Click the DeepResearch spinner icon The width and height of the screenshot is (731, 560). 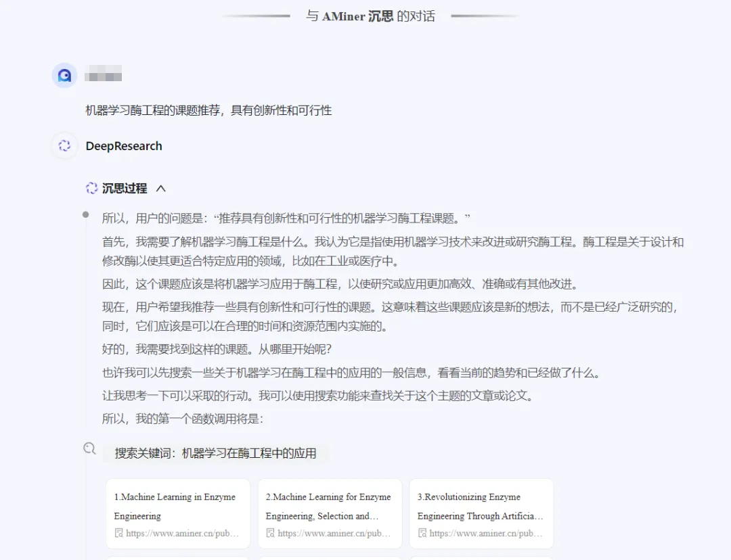pos(64,146)
